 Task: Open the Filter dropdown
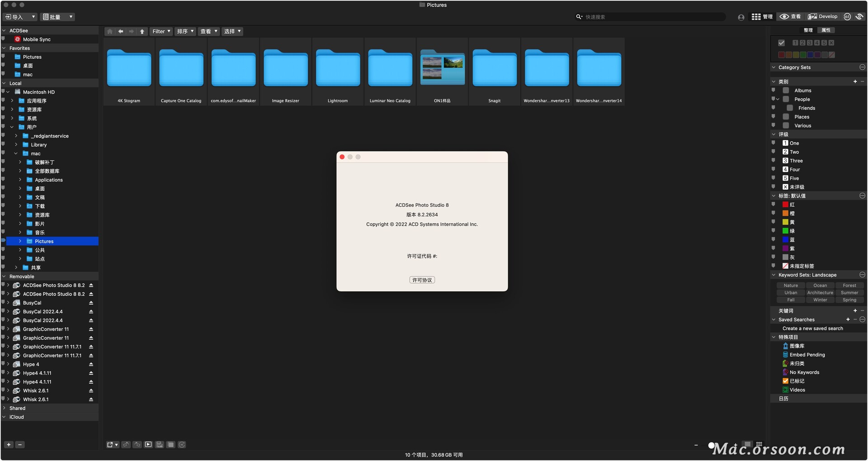(x=161, y=32)
